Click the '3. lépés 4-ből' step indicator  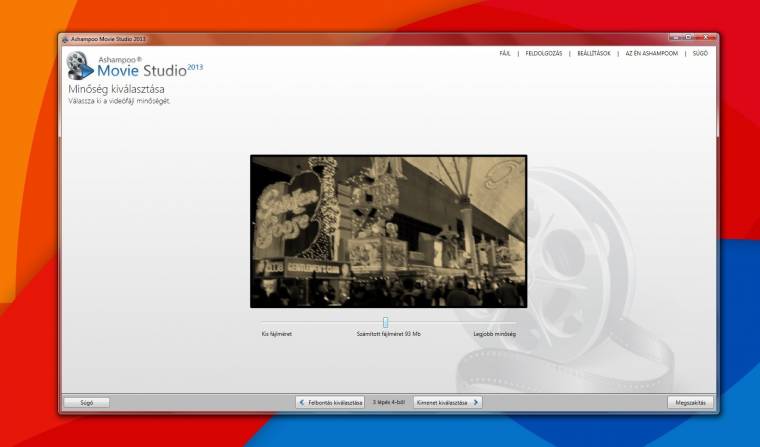tap(389, 402)
